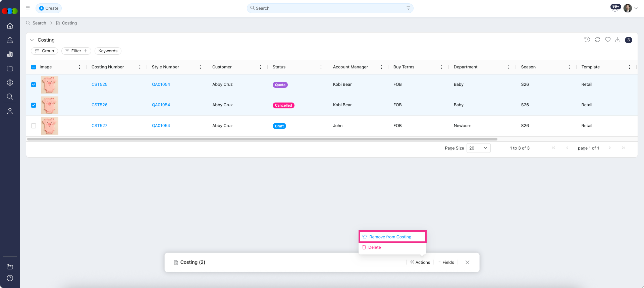Open the bar chart analytics icon
Viewport: 644px width, 288px height.
10,54
